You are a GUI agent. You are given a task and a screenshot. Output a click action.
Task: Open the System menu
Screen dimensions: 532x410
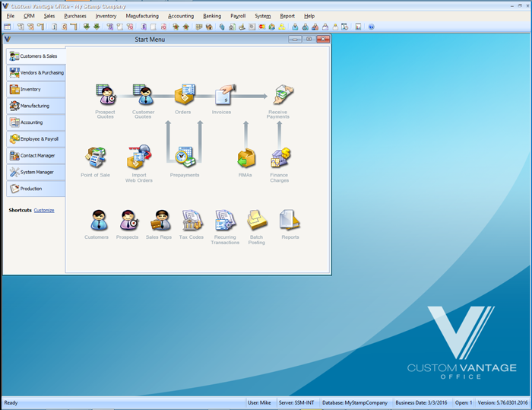(263, 16)
